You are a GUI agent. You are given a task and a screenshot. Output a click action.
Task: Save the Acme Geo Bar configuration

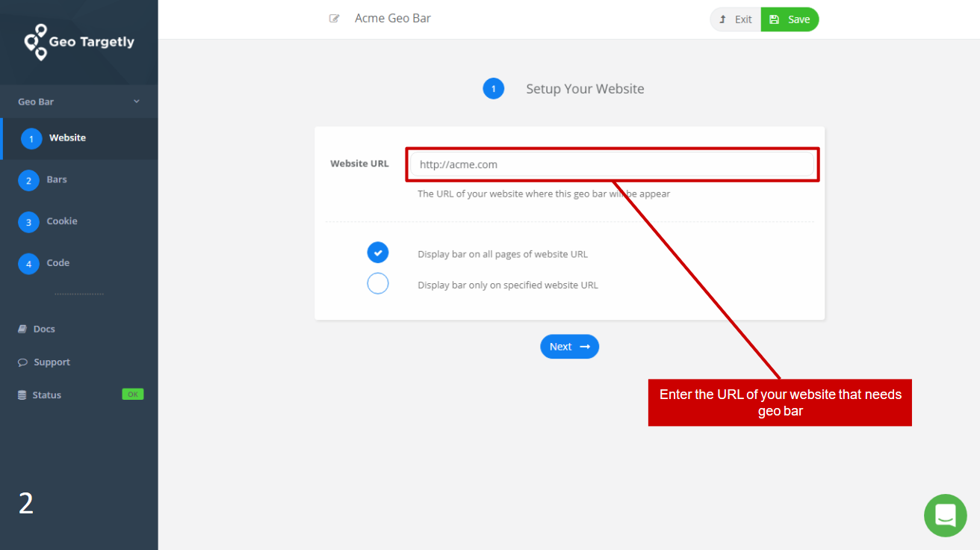(790, 19)
